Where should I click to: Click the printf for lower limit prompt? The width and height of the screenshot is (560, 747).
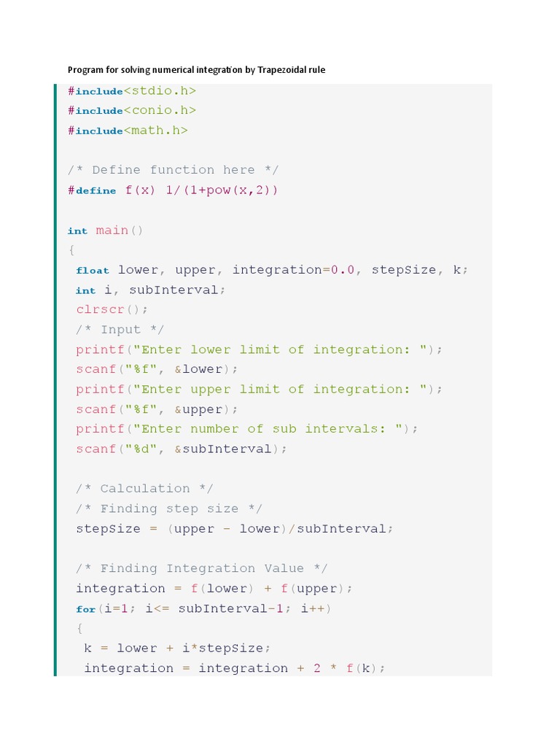tap(259, 349)
